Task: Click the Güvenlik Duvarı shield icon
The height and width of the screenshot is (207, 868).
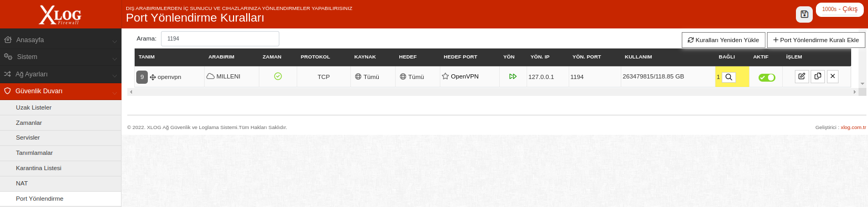Action: tap(7, 91)
